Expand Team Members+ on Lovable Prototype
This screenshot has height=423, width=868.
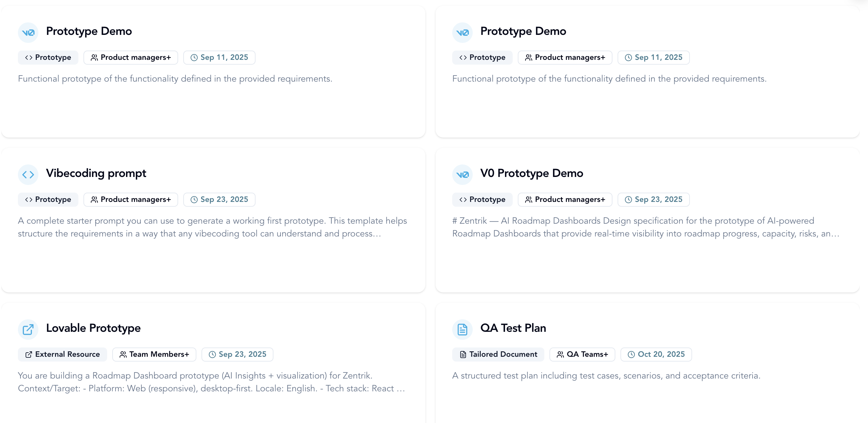click(154, 354)
